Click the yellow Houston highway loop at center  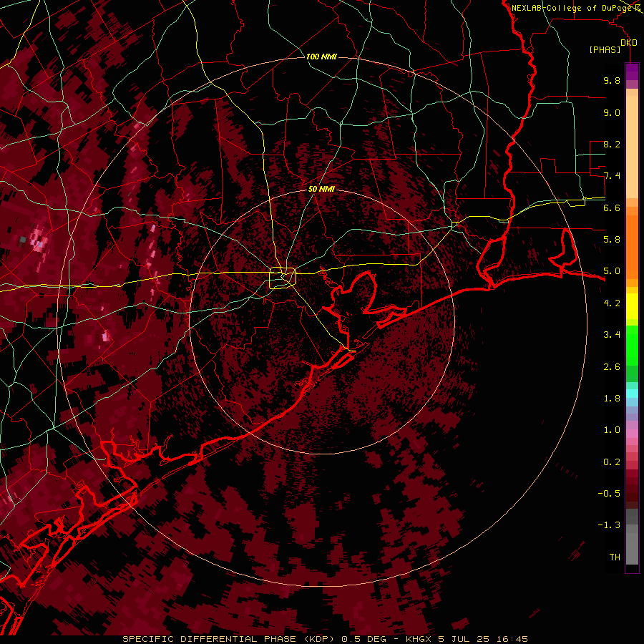[283, 278]
